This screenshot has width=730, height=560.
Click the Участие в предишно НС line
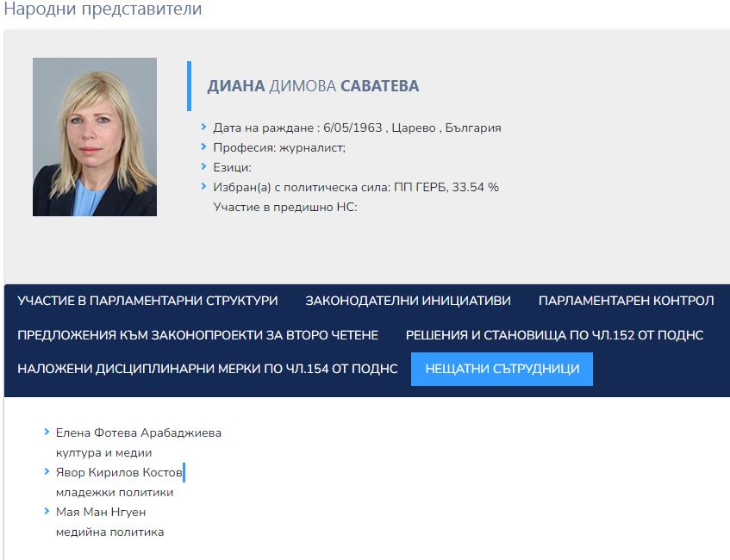285,207
